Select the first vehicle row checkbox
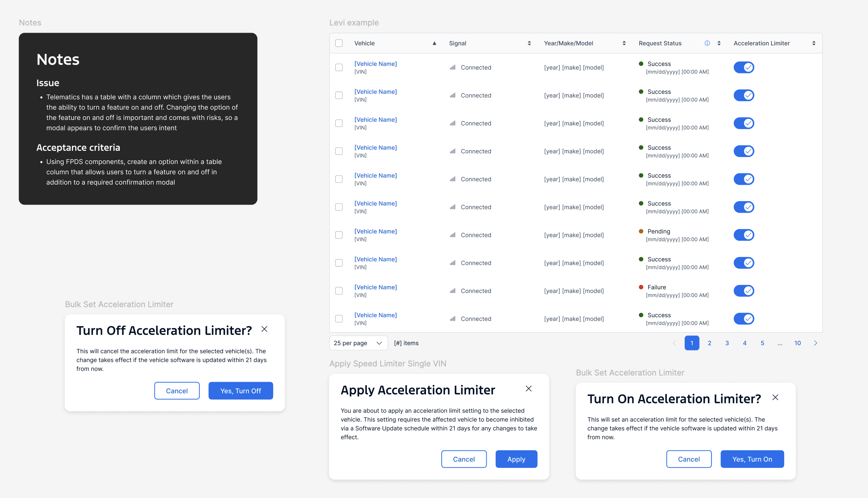This screenshot has height=498, width=868. click(339, 68)
